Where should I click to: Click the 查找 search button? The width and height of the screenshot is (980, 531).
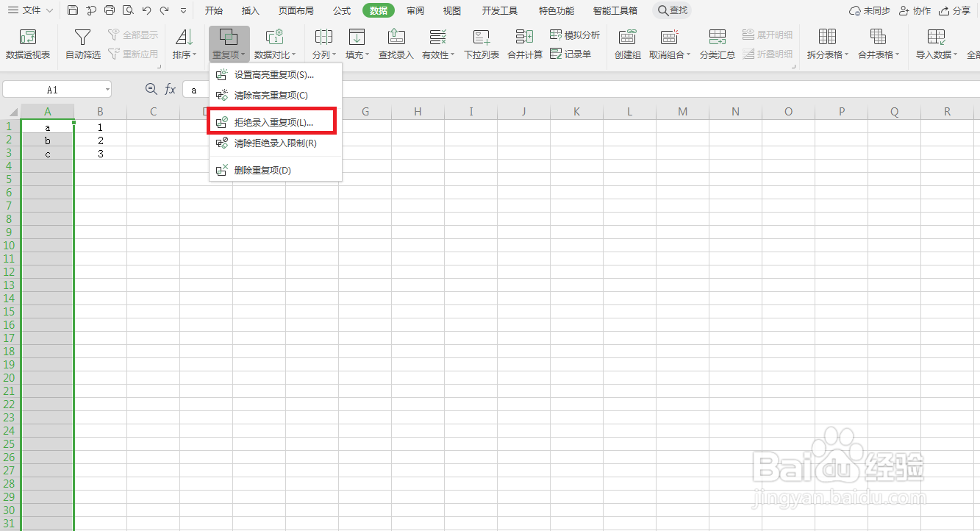pyautogui.click(x=672, y=10)
